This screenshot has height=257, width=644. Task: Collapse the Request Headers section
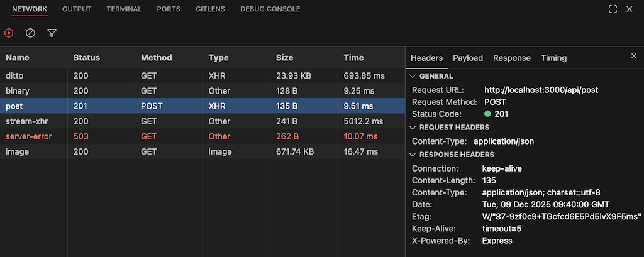coord(413,128)
